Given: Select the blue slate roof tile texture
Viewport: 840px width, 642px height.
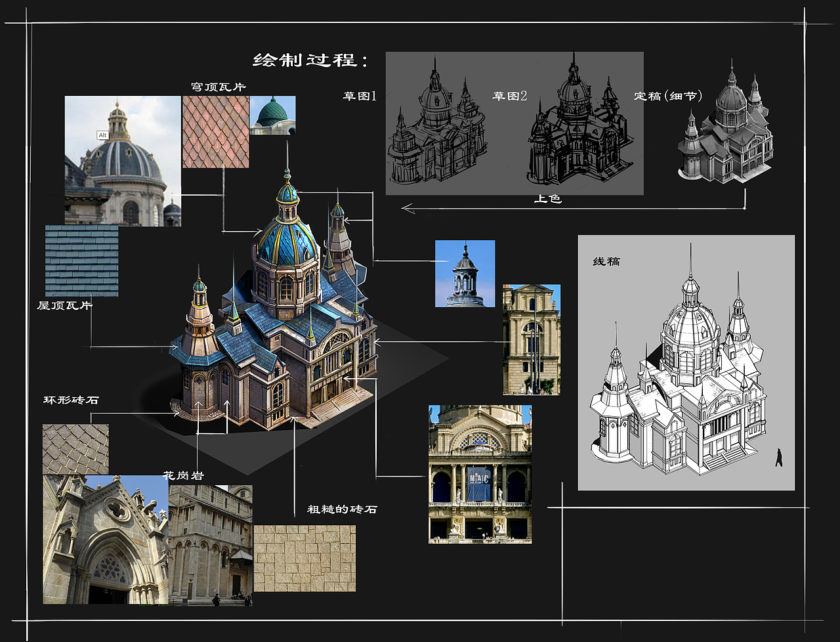Looking at the screenshot, I should (x=82, y=261).
